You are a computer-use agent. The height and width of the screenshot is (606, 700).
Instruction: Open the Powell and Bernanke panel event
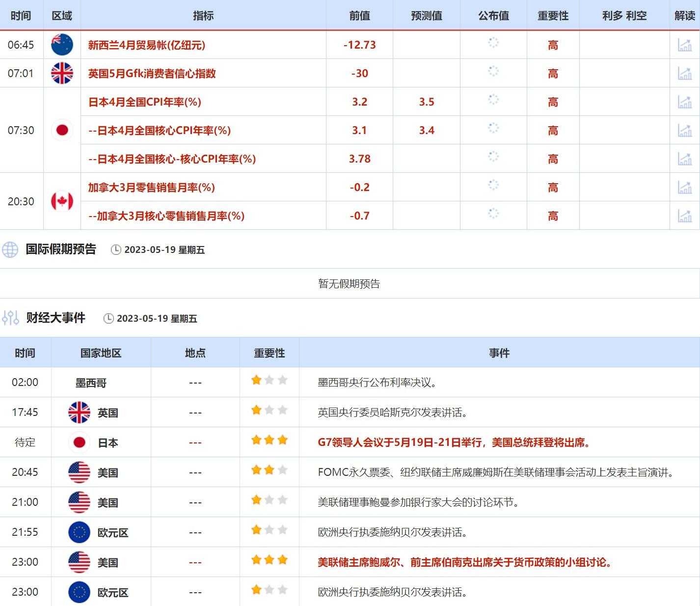tap(464, 562)
